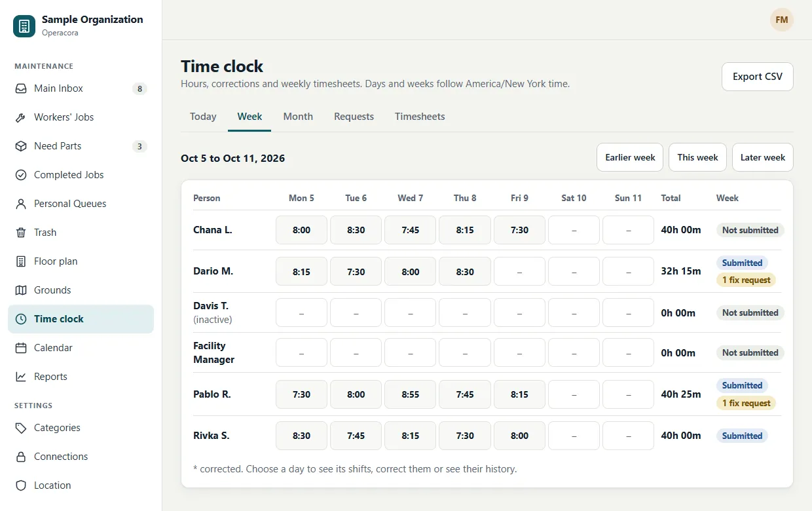Jump to This week
The image size is (812, 511).
tap(697, 157)
